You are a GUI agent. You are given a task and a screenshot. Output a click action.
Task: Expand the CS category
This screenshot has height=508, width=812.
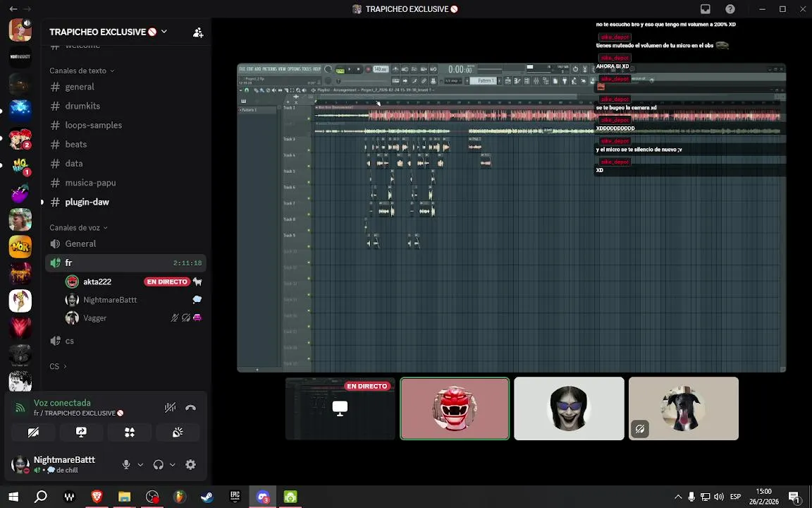58,366
